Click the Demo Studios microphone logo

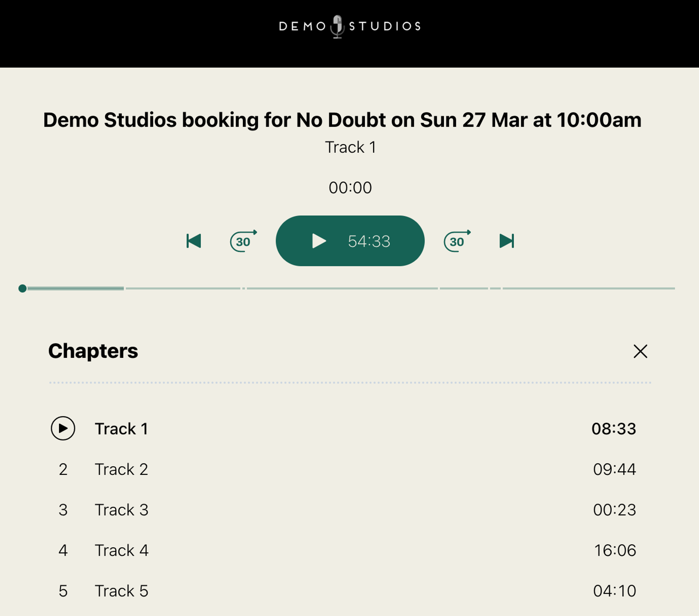[x=349, y=26]
